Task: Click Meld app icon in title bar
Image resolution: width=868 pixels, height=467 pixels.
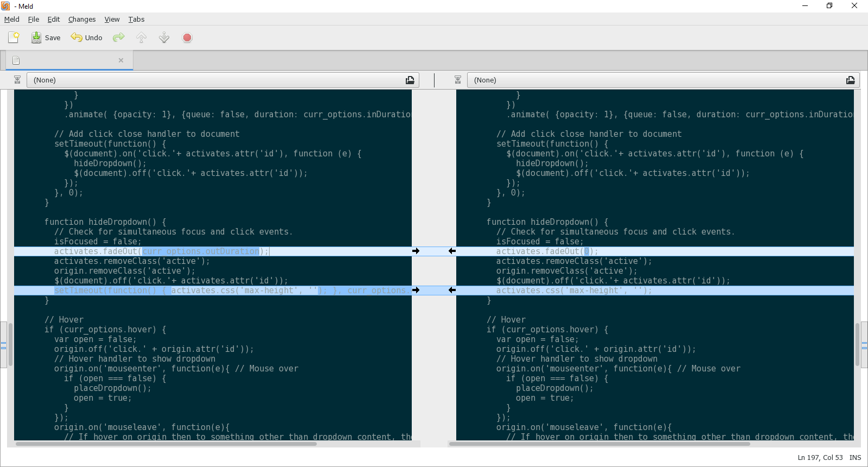Action: 5,6
